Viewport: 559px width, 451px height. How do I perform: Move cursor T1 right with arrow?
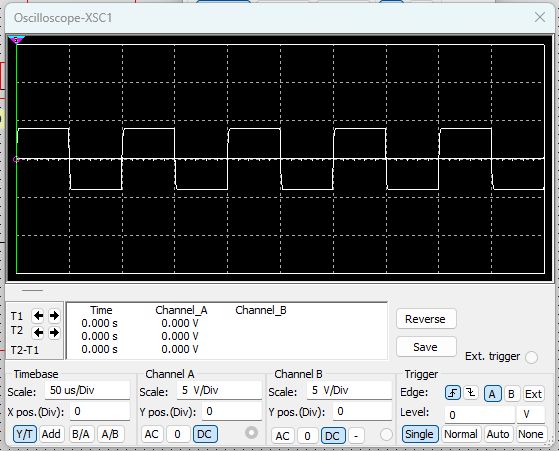coord(54,316)
